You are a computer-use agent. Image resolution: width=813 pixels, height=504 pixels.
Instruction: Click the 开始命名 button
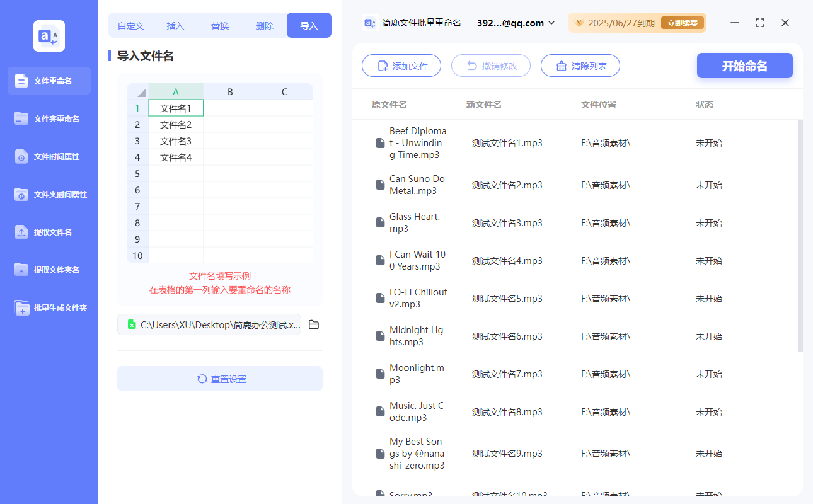744,66
